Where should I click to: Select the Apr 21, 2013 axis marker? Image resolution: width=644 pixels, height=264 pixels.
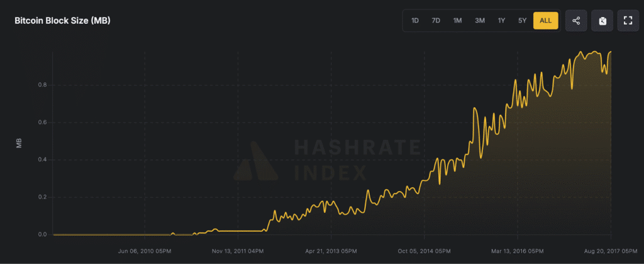tap(331, 250)
